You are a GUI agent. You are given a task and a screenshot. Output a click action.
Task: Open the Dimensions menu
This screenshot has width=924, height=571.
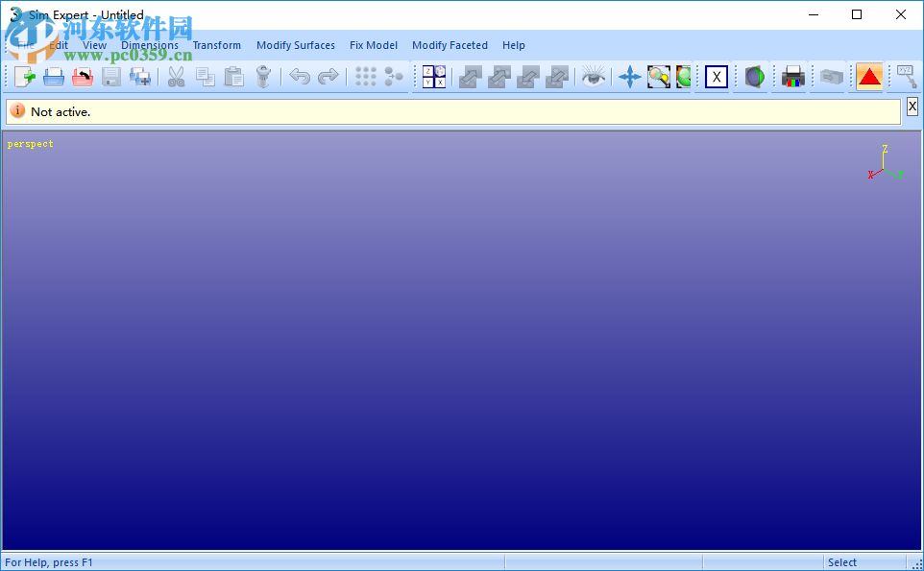click(149, 45)
